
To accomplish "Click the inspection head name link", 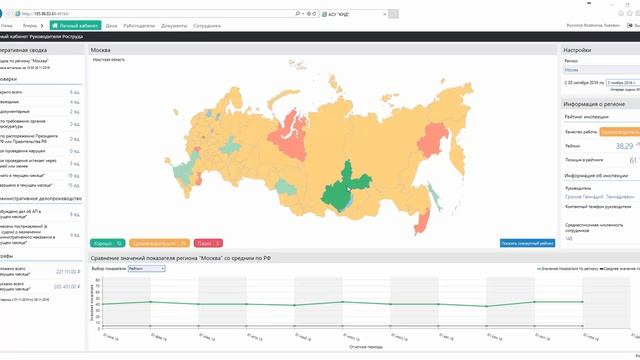I will [x=600, y=197].
